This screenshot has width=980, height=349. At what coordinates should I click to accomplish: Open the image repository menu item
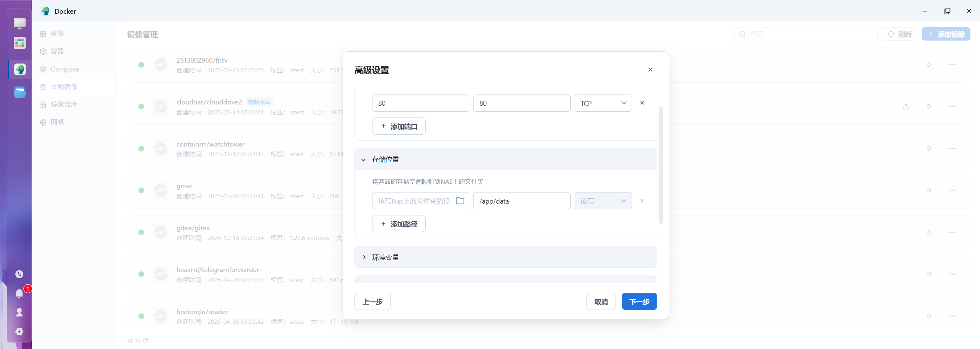pos(64,104)
